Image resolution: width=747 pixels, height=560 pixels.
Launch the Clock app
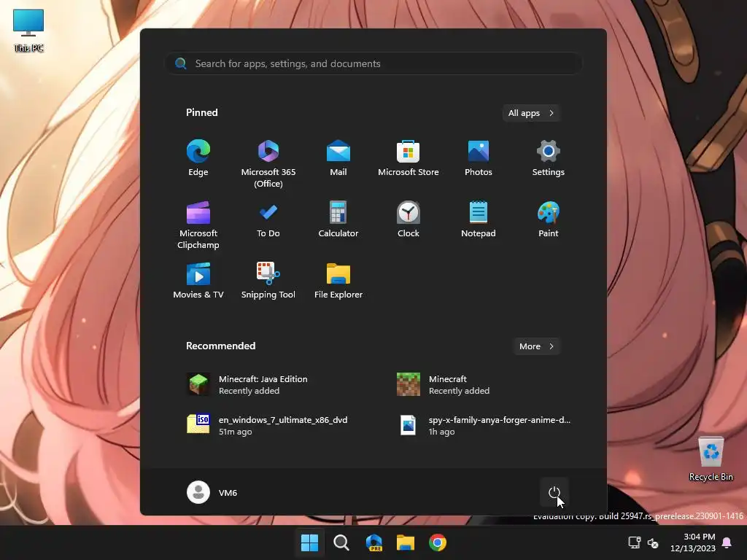[x=409, y=220]
